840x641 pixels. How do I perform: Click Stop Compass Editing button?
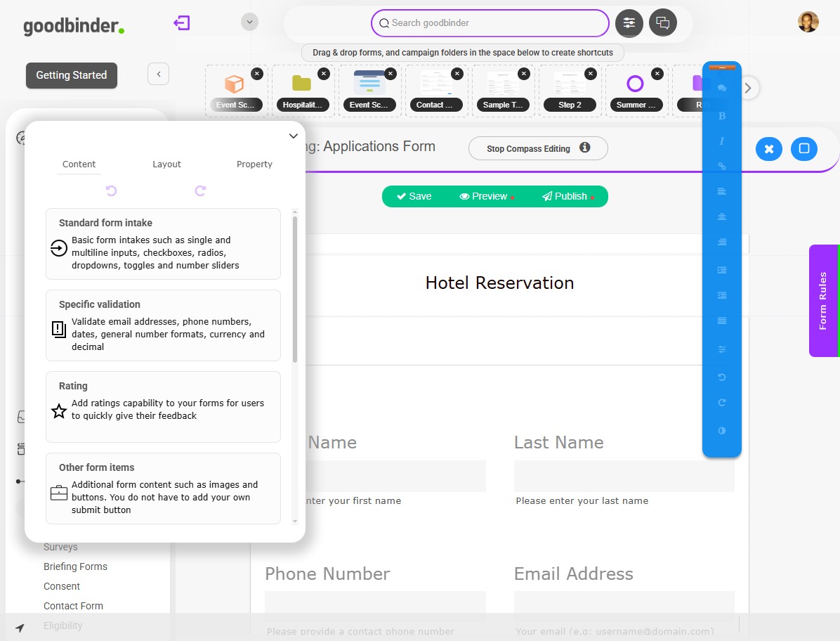(x=537, y=148)
